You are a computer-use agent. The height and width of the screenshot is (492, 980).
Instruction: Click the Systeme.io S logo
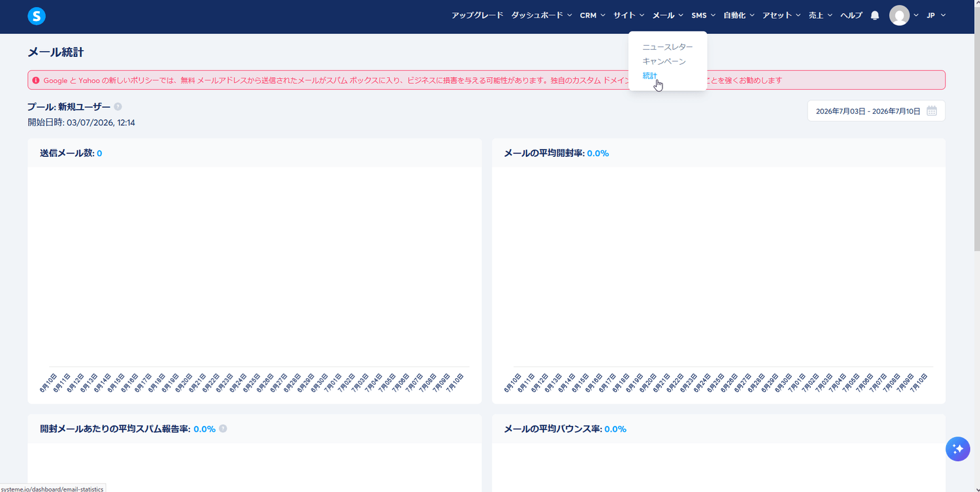[x=37, y=16]
